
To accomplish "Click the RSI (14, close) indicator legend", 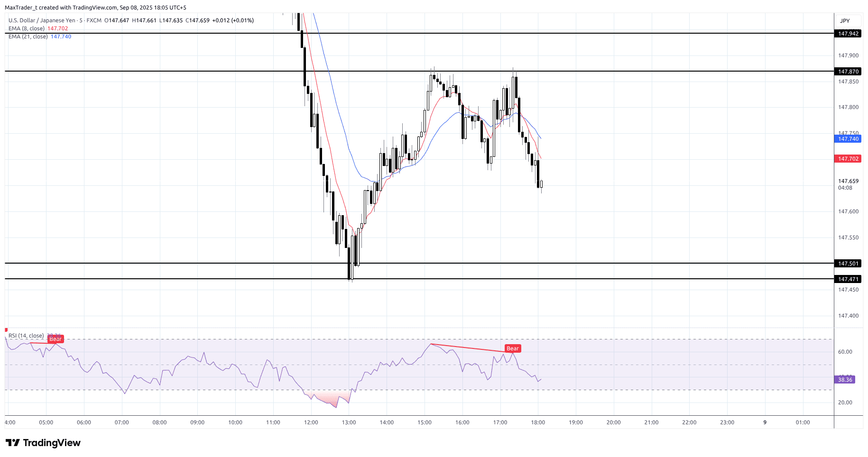I will pos(26,336).
